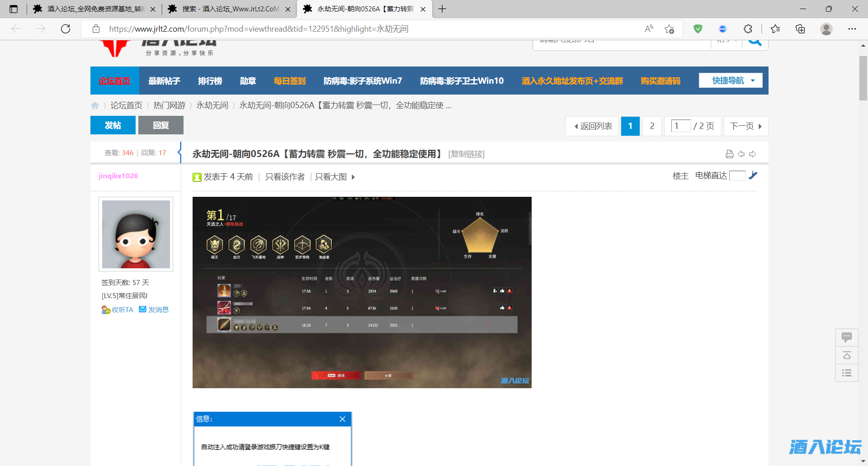Click 只看该作者 link
Image resolution: width=868 pixels, height=466 pixels.
(x=285, y=177)
